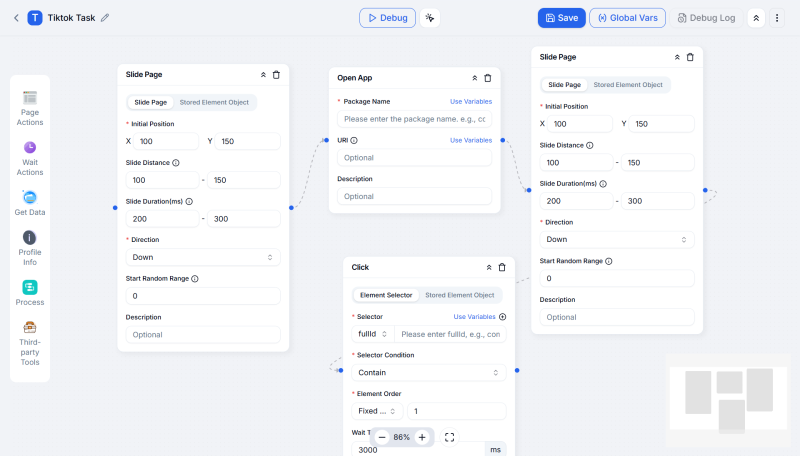The height and width of the screenshot is (456, 800).
Task: Switch to Stored Element Object in Click node
Action: [x=459, y=295]
